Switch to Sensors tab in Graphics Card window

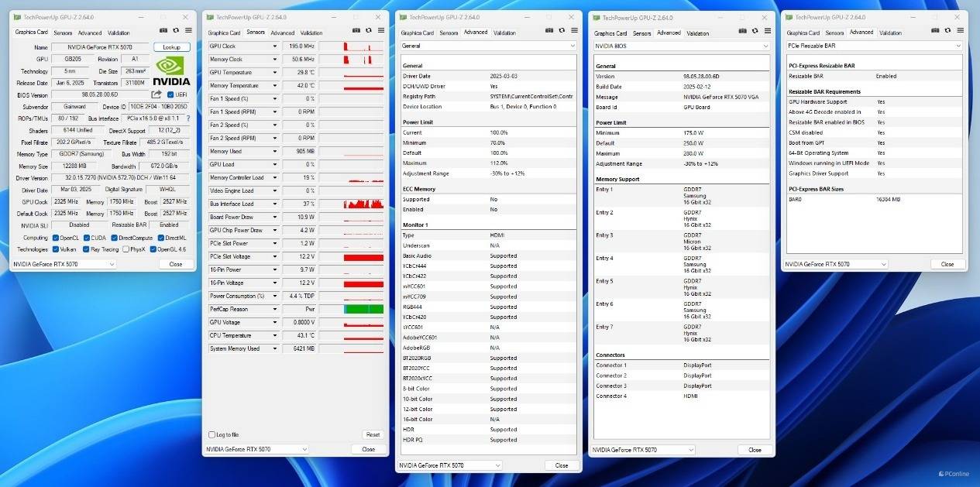coord(63,33)
